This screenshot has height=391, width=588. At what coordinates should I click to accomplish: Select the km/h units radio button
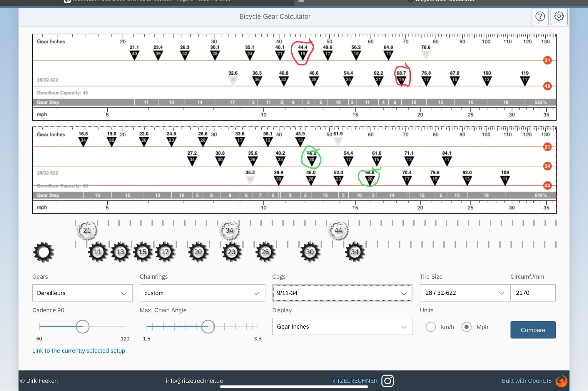tap(431, 327)
